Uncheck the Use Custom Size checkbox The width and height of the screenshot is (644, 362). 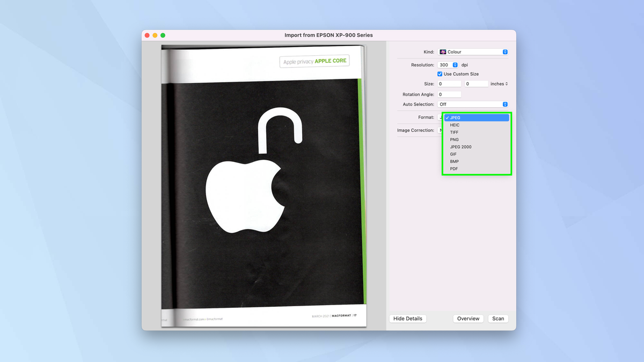click(440, 73)
